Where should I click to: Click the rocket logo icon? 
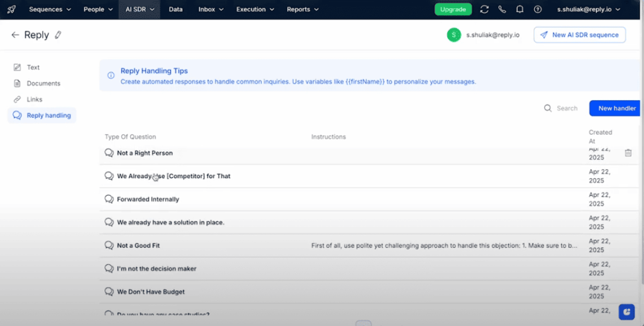coord(11,9)
